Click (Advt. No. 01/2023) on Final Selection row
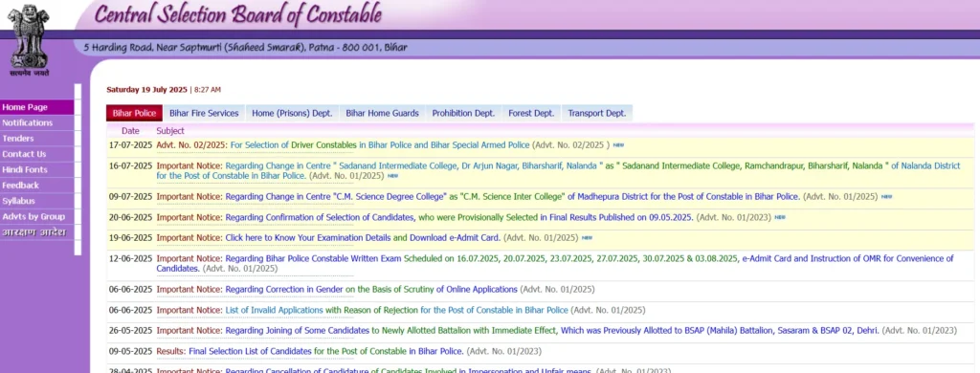980x373 pixels. point(503,351)
